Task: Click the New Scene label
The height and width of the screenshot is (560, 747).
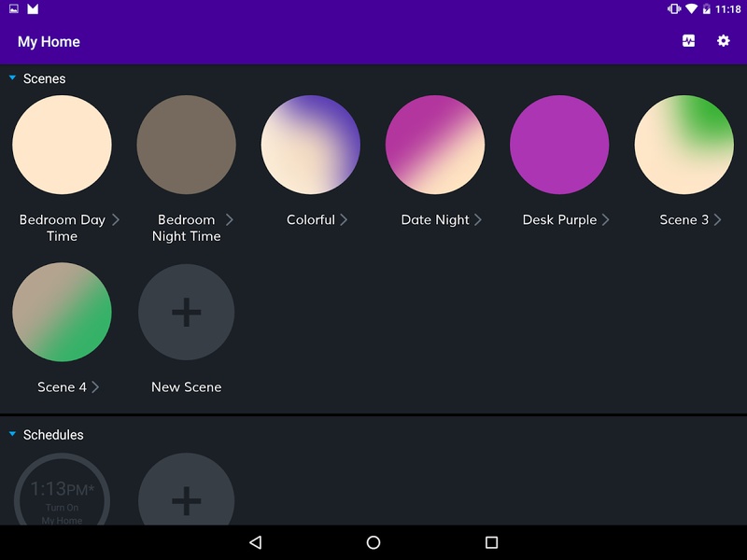Action: (x=186, y=386)
